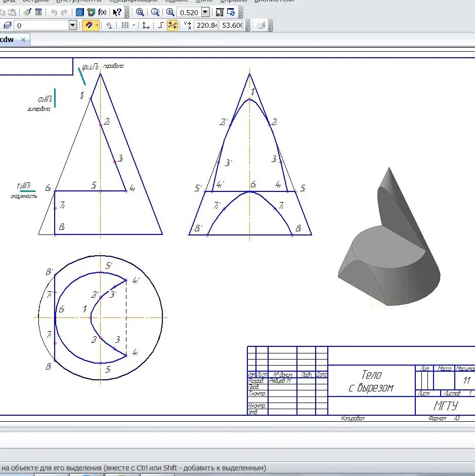Open the Спецификация menu

133,1
